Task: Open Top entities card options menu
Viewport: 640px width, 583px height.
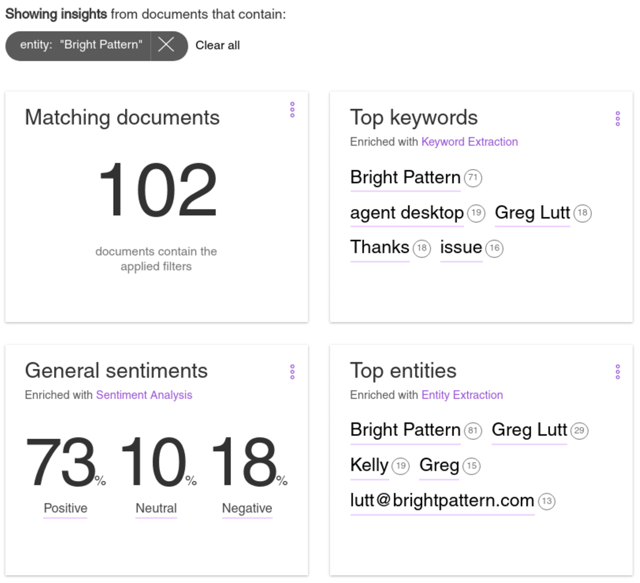Action: point(618,372)
